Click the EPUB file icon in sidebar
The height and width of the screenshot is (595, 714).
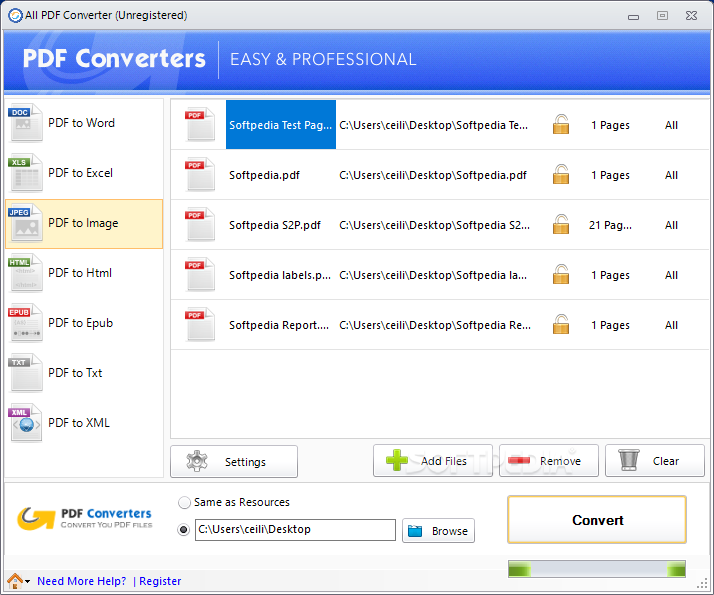[x=26, y=323]
